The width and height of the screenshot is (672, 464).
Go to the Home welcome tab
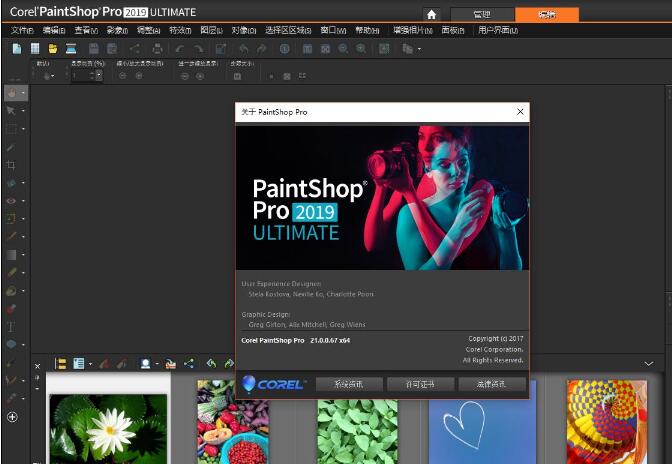tap(432, 15)
